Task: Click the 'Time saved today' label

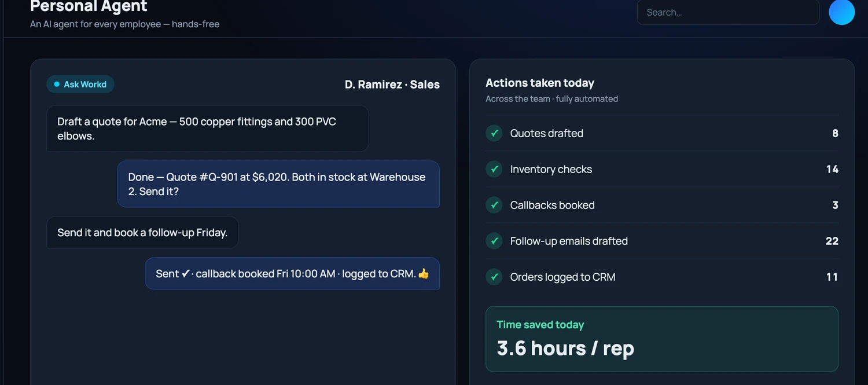Action: tap(540, 325)
